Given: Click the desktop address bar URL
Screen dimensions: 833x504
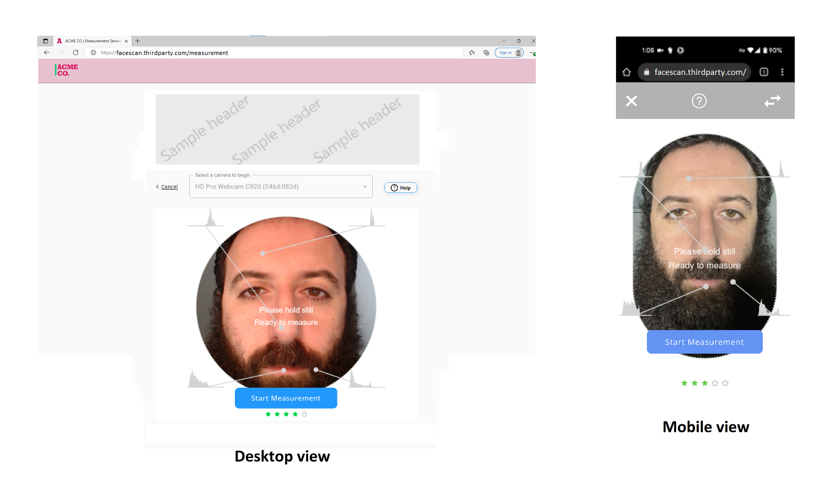Looking at the screenshot, I should tap(172, 53).
